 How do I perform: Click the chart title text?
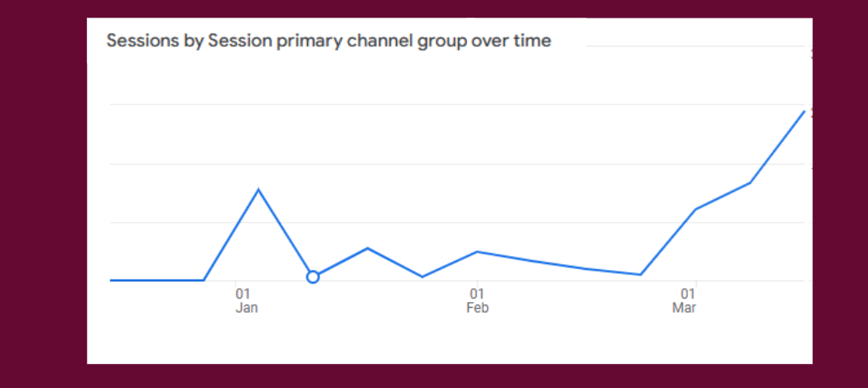[x=329, y=41]
